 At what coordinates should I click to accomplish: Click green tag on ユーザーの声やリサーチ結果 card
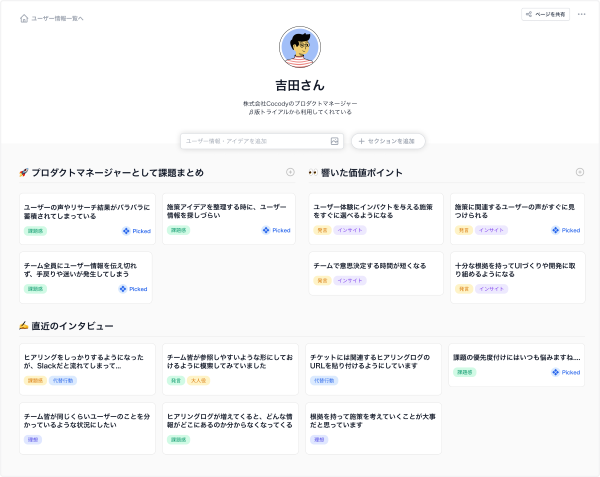35,231
